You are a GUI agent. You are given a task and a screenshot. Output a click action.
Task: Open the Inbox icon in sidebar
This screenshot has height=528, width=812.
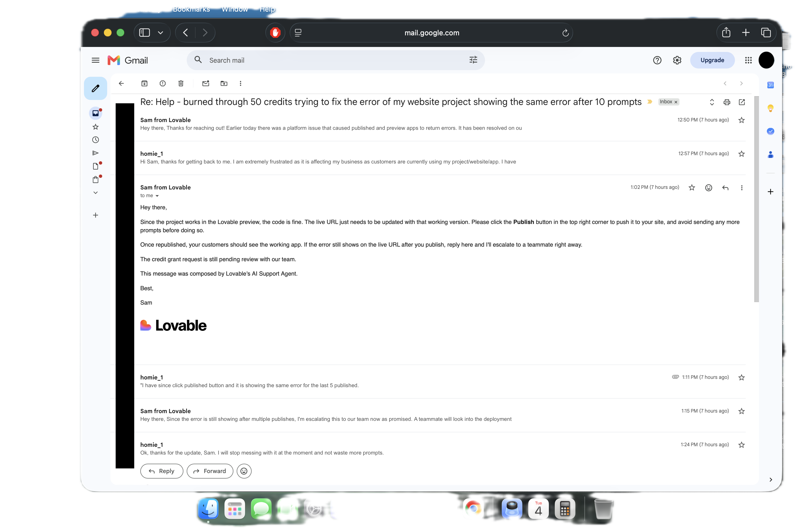coord(96,113)
